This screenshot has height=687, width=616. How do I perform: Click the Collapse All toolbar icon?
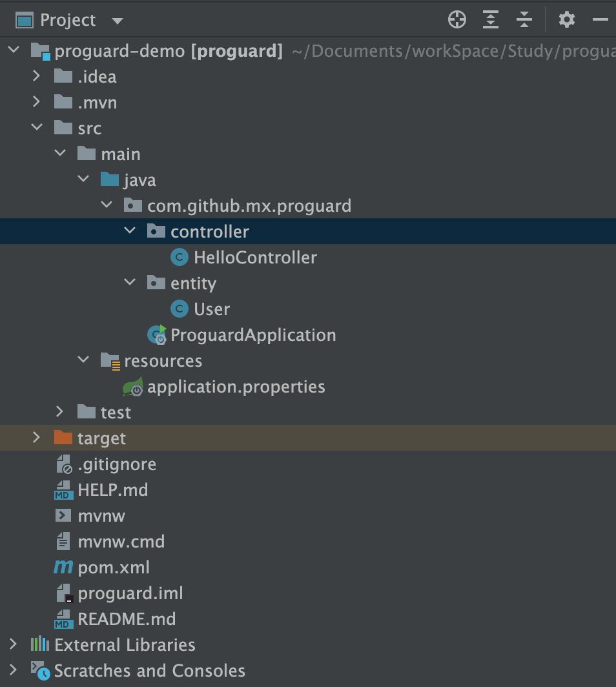click(524, 20)
